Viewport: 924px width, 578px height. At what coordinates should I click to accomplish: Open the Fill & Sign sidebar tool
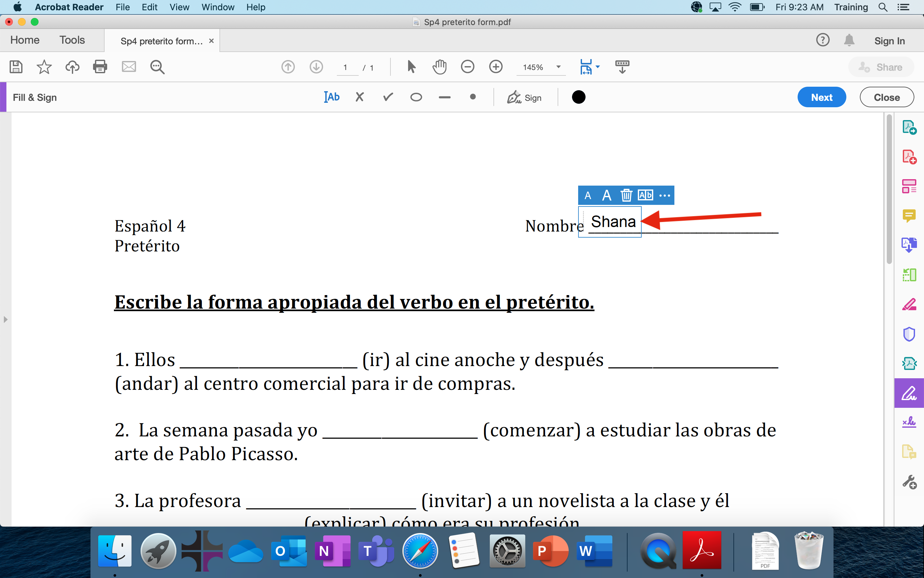[909, 393]
